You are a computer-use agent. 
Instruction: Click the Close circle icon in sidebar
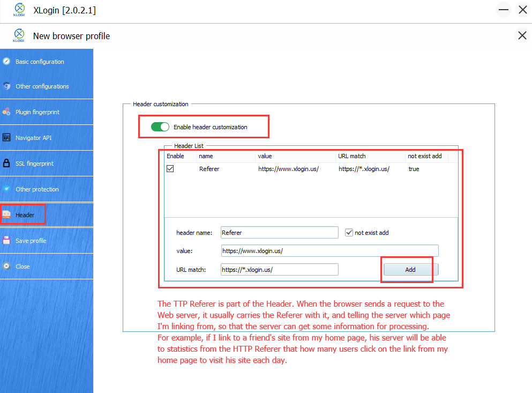(6, 266)
